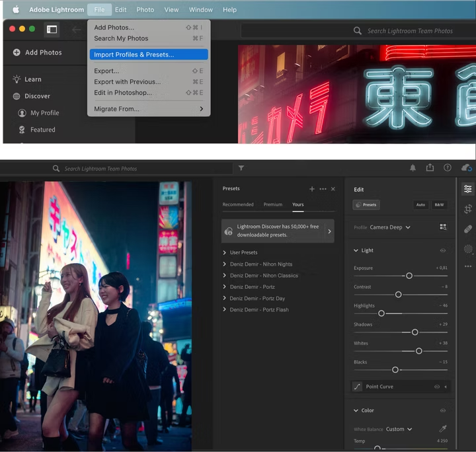This screenshot has height=452, width=476.
Task: Choose Export… from the File menu
Action: [149, 71]
